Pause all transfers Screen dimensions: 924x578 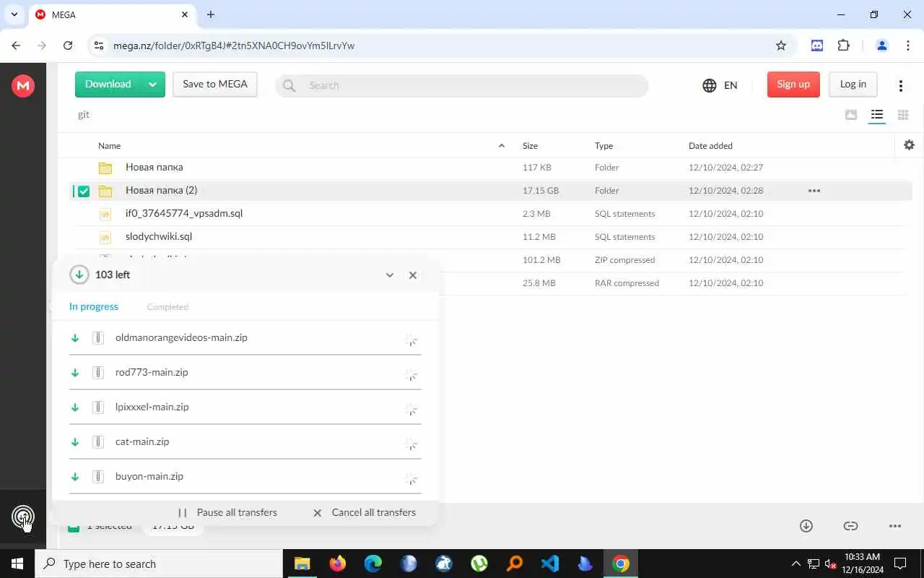tap(228, 512)
